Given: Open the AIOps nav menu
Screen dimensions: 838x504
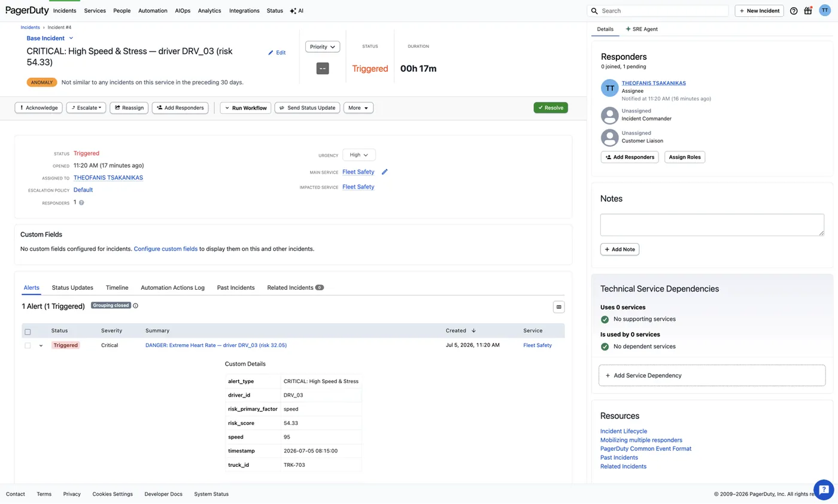Looking at the screenshot, I should click(183, 11).
